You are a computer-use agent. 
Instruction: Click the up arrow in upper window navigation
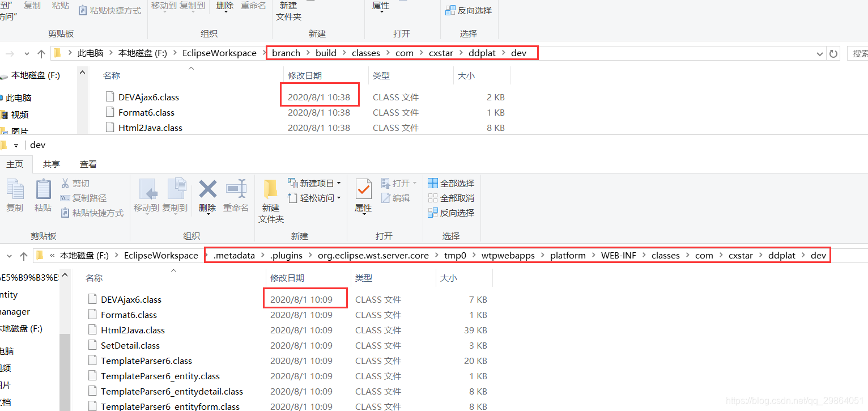tap(41, 53)
